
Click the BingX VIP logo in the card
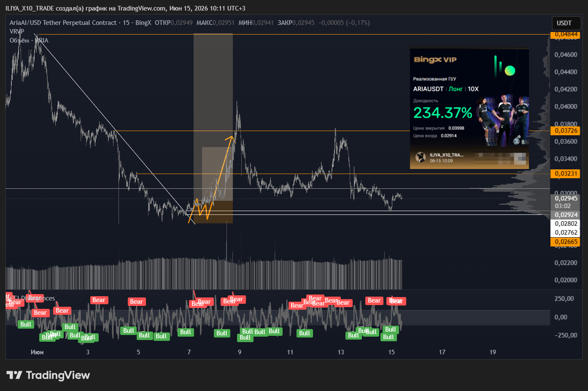tap(435, 60)
